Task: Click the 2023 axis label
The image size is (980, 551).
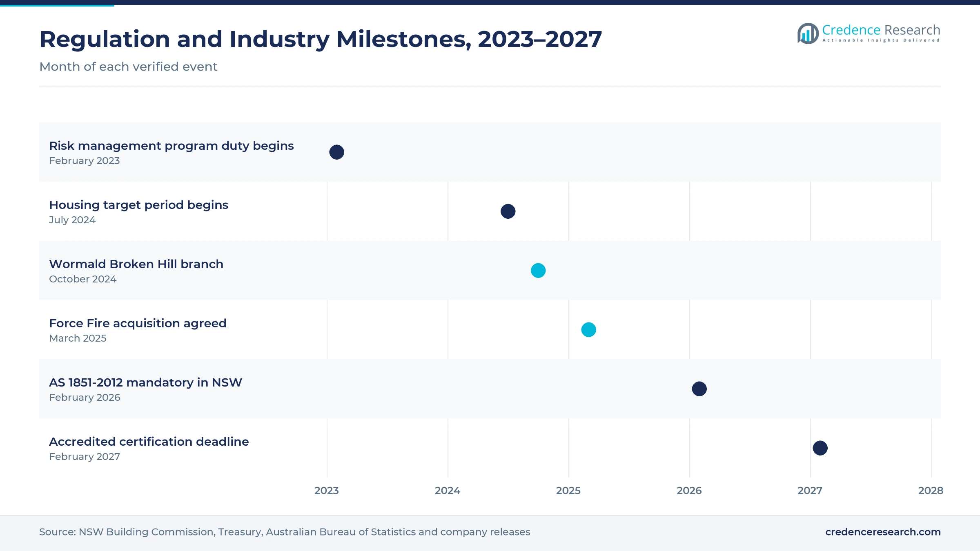Action: [x=327, y=491]
